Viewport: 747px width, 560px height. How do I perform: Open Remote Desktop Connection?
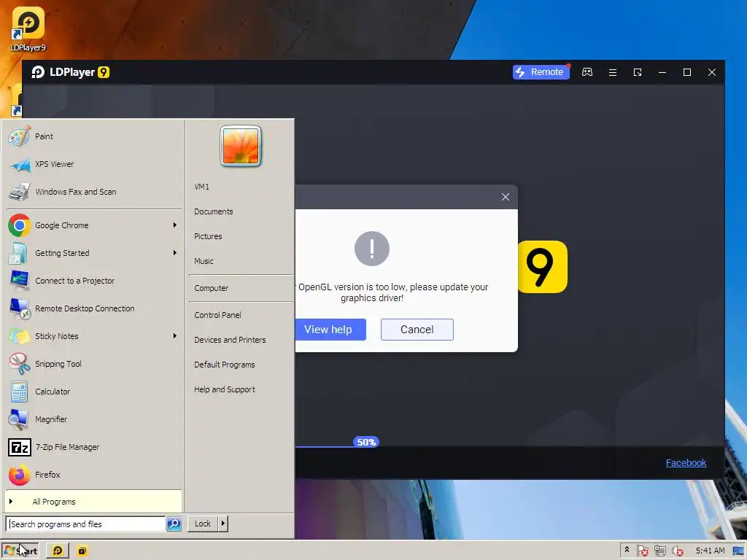click(94, 308)
